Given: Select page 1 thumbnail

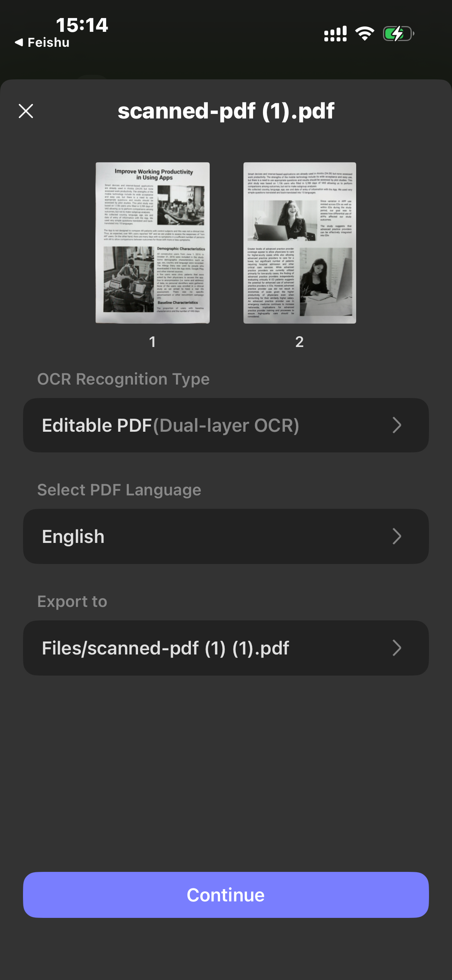Looking at the screenshot, I should 153,243.
